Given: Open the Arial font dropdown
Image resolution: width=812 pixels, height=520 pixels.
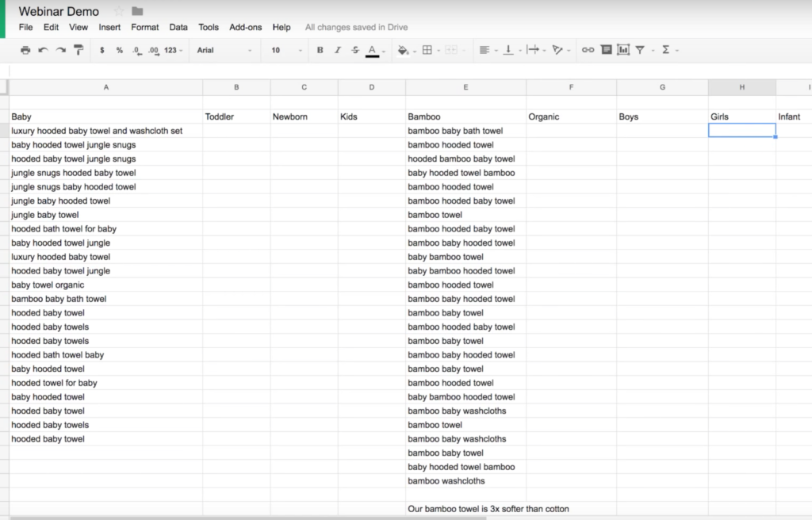Looking at the screenshot, I should [224, 50].
